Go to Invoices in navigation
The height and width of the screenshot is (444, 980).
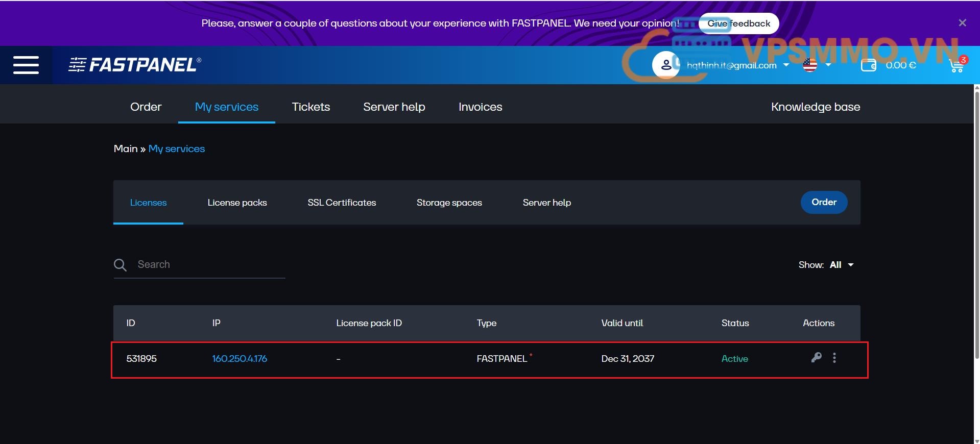tap(480, 107)
